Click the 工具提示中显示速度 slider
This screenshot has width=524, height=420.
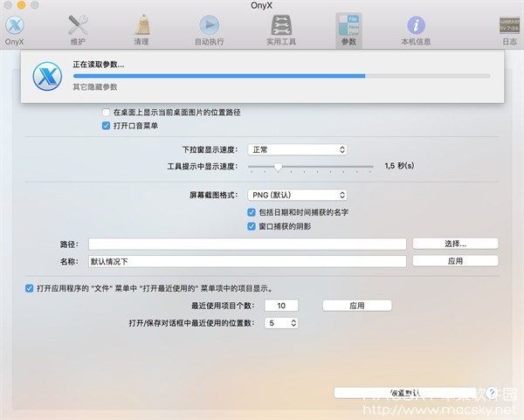[310, 167]
